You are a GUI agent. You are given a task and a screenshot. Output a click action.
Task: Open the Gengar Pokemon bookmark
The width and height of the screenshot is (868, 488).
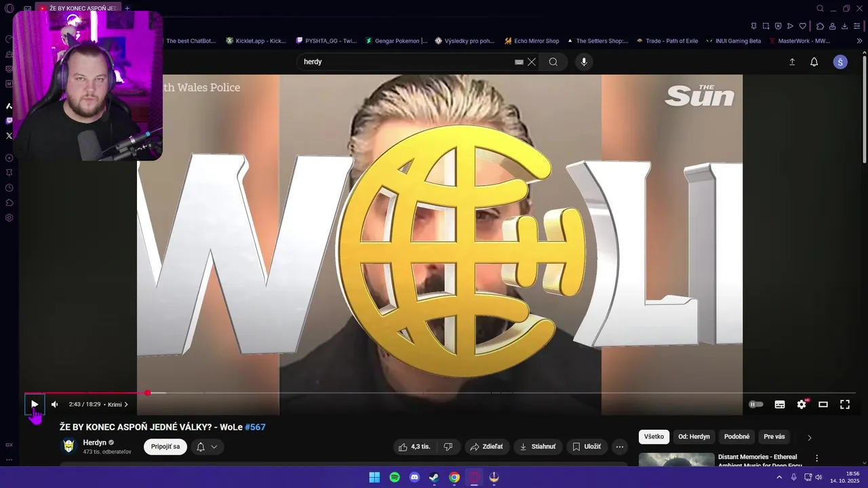click(x=397, y=41)
